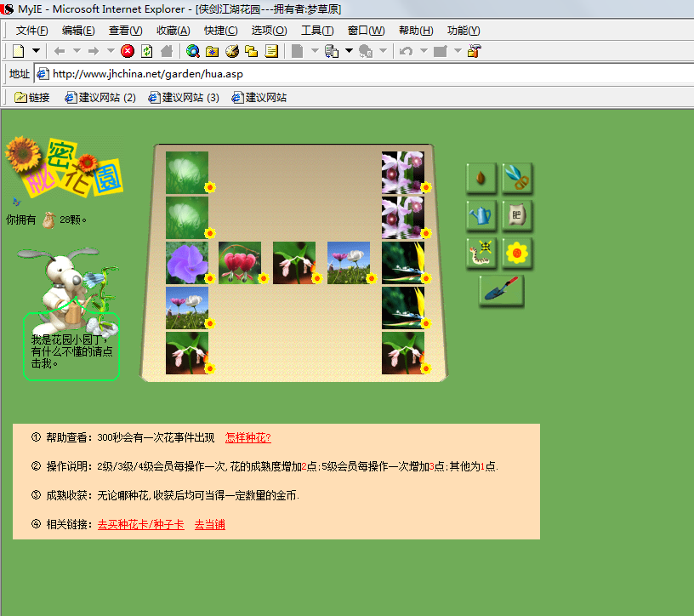694x616 pixels.
Task: Click the gray window box toolbar icon
Action: point(440,51)
